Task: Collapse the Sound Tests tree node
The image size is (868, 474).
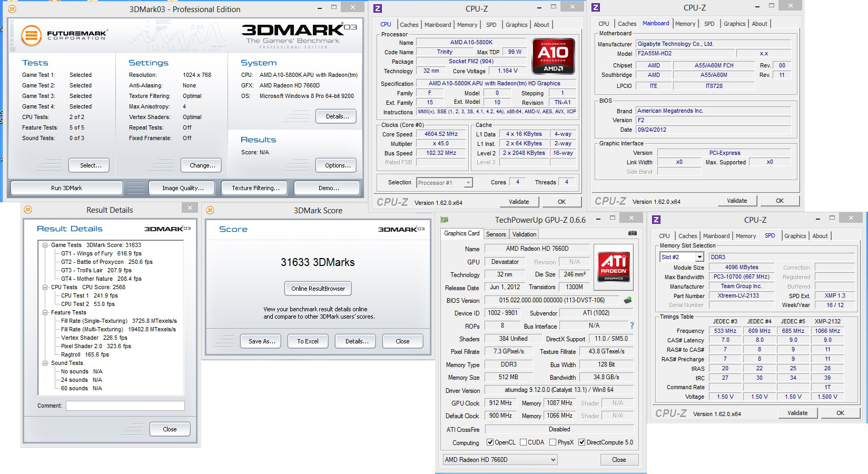Action: click(x=46, y=363)
